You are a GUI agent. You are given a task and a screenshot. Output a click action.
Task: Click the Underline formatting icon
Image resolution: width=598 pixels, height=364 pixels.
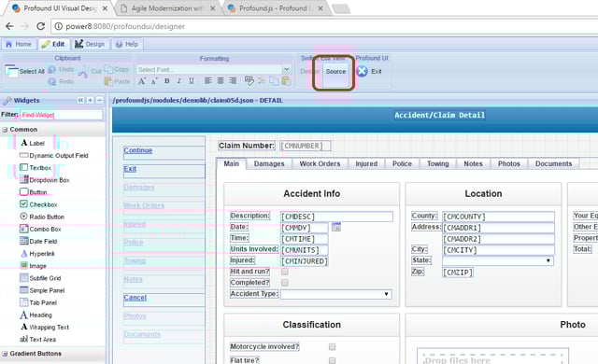point(192,80)
